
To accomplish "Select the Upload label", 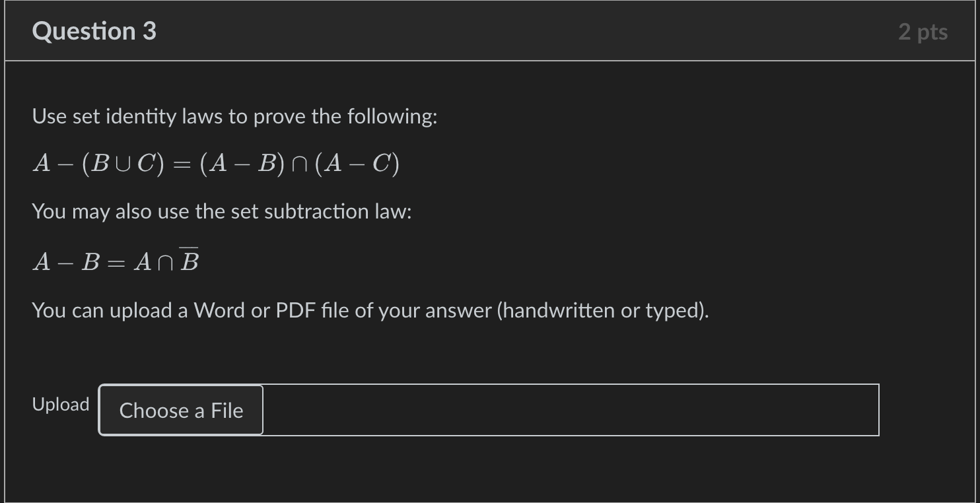I will click(x=60, y=404).
